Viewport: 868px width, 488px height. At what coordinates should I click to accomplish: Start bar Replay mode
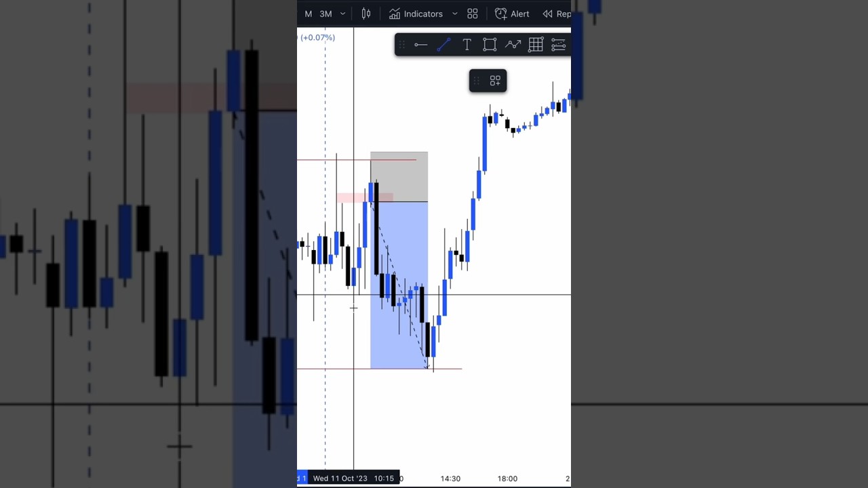pos(556,14)
